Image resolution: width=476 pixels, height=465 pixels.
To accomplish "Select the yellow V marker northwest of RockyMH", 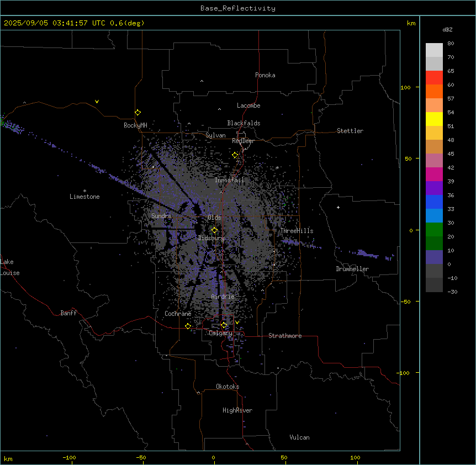I will 97,102.
